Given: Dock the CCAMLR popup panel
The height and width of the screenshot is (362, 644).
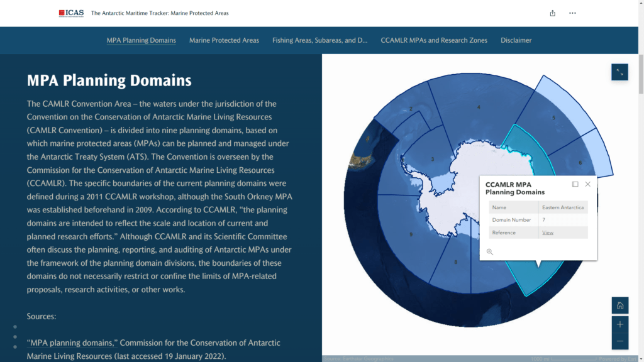Looking at the screenshot, I should click(575, 184).
